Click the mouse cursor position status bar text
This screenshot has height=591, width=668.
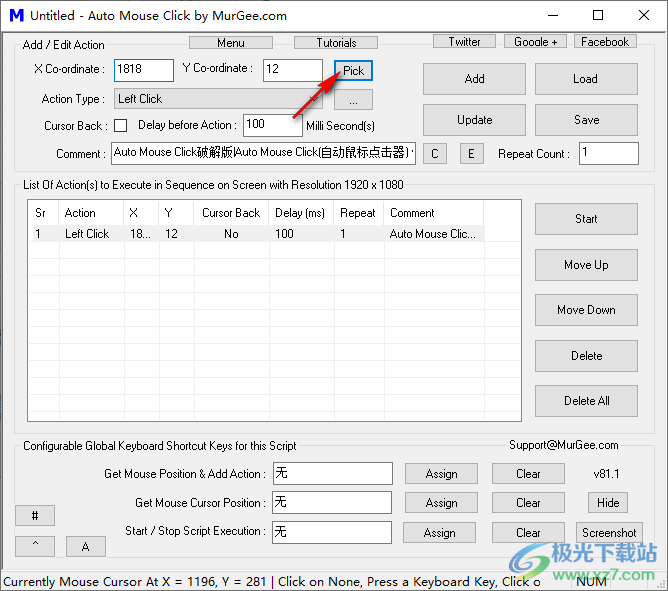coord(272,582)
